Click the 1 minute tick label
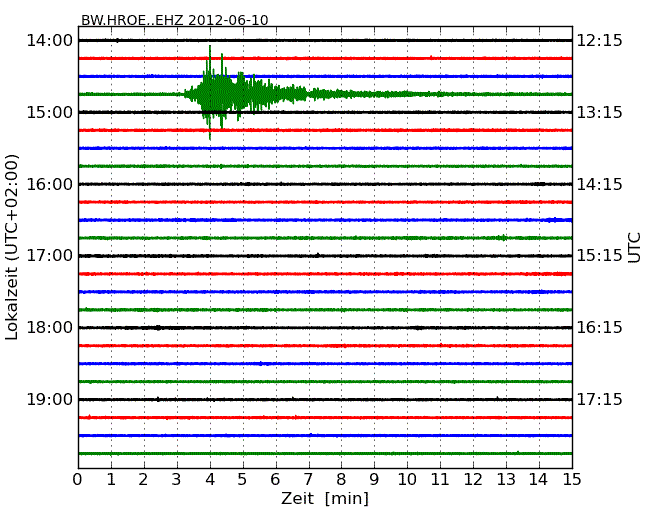The image size is (650, 520). tap(111, 480)
